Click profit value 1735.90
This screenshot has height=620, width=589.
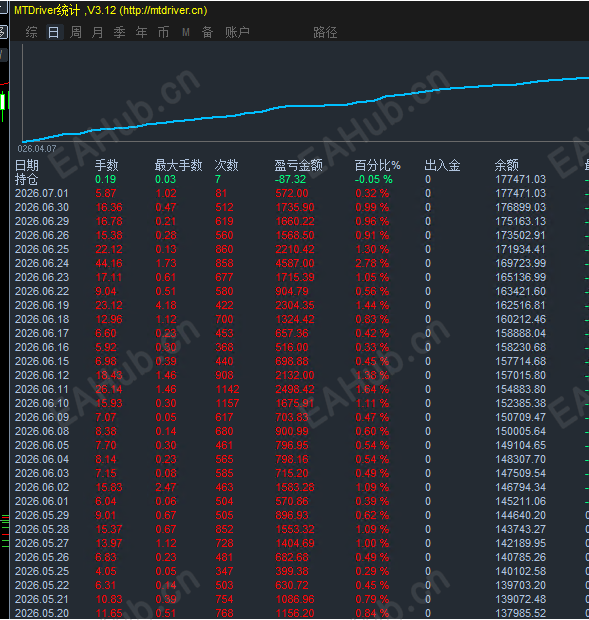[x=295, y=207]
